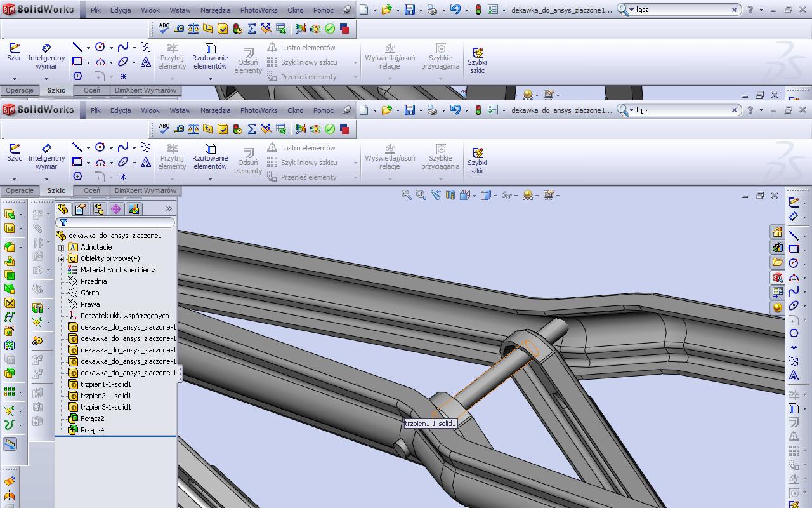Select root dekawka_do_ansys_zlaczone1 tree item
Image resolution: width=812 pixels, height=508 pixels.
[x=115, y=236]
